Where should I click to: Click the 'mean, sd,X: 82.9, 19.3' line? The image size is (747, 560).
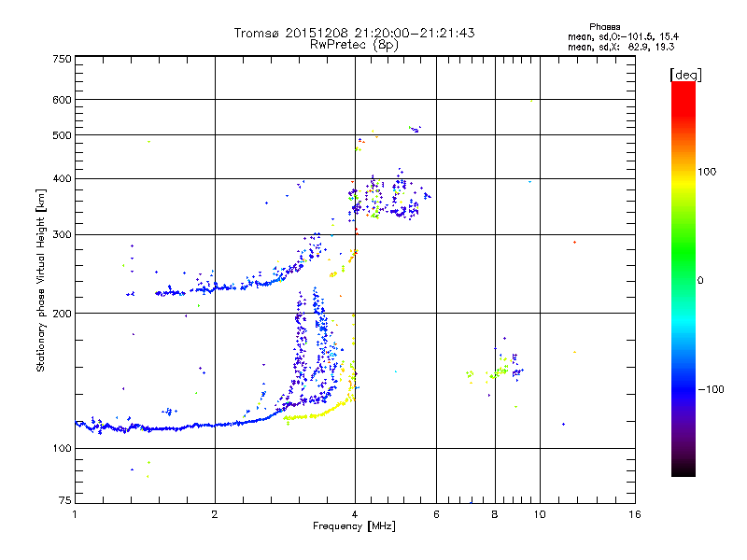621,47
